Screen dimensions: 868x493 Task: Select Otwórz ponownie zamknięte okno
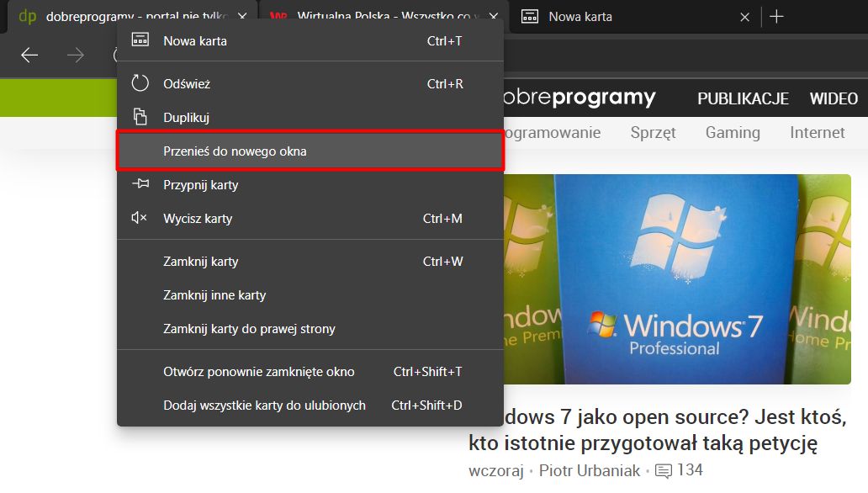[310, 372]
